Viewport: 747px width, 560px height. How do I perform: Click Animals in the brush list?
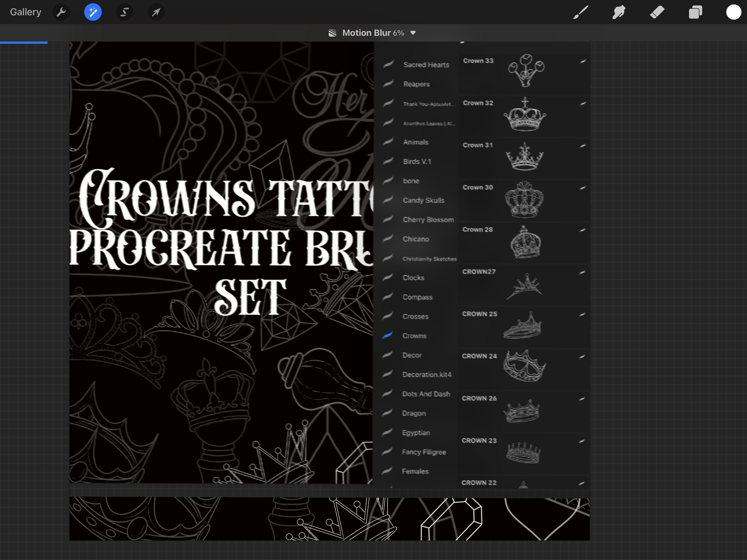click(x=416, y=142)
